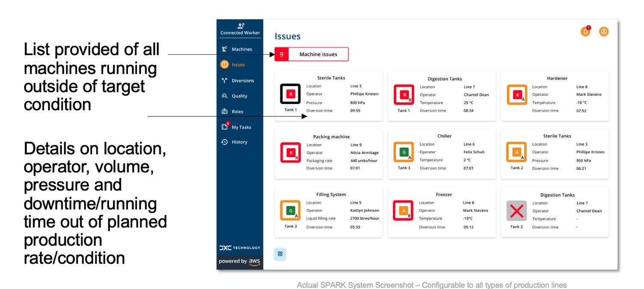The height and width of the screenshot is (289, 644).
Task: Select the Packing machine status icon
Action: pyautogui.click(x=290, y=153)
